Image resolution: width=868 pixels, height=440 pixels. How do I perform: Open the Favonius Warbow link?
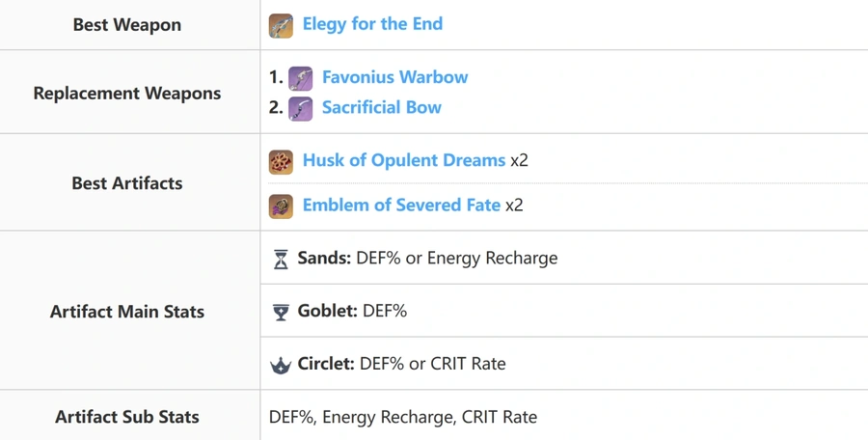[x=395, y=77]
